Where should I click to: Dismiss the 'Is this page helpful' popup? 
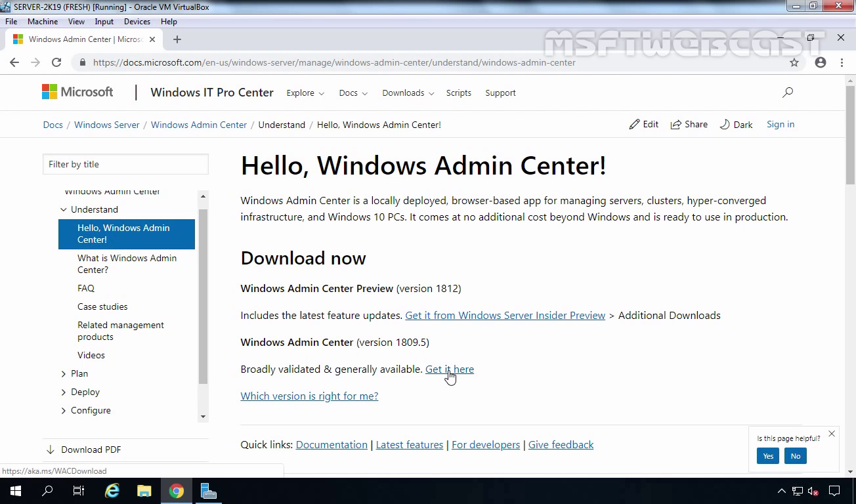[832, 434]
